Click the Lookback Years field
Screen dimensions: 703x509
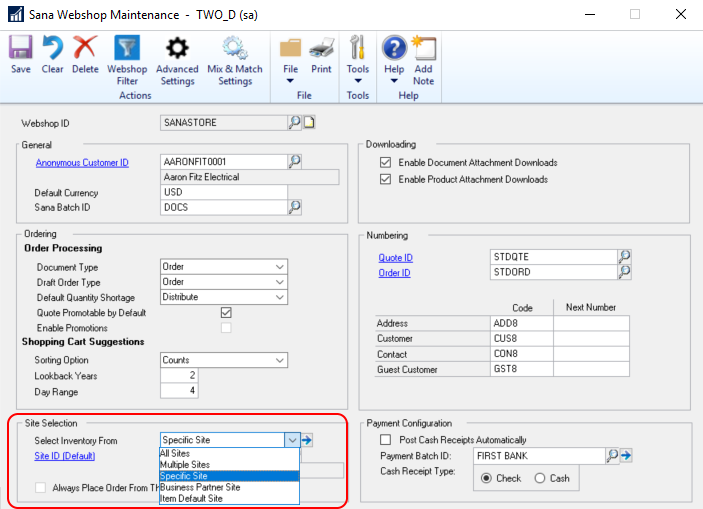(179, 375)
